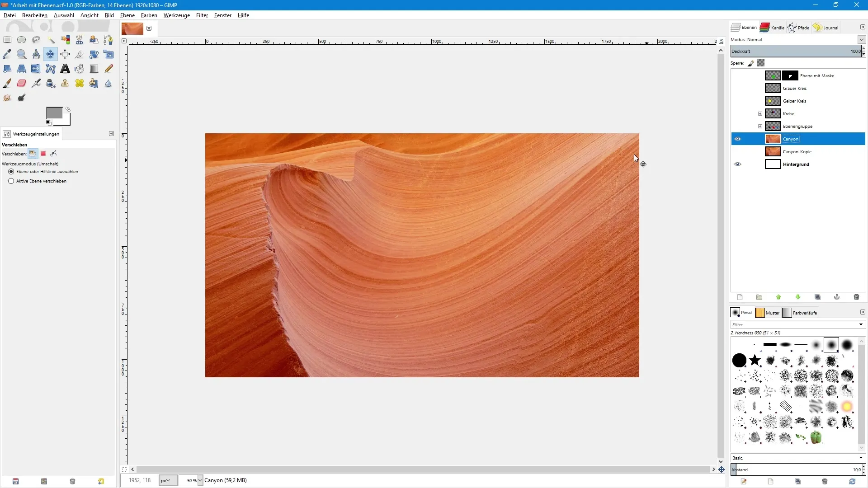Toggle move-path mode button
This screenshot has width=868, height=488.
tap(54, 154)
